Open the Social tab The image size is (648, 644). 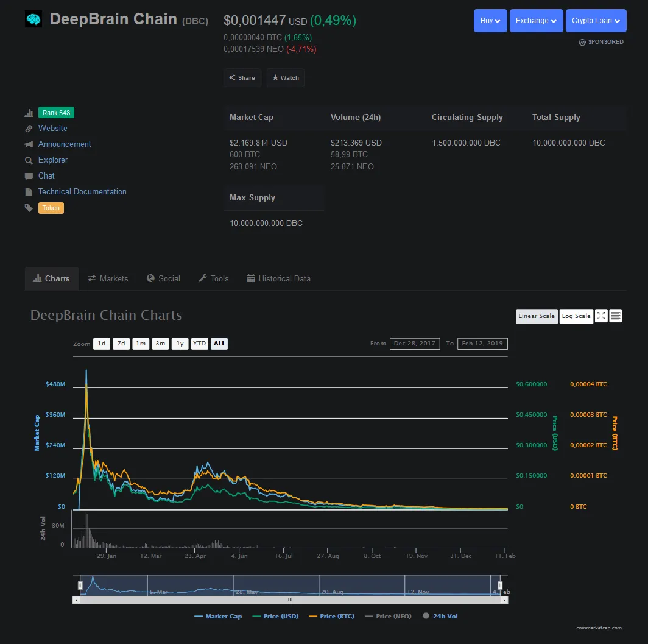164,278
